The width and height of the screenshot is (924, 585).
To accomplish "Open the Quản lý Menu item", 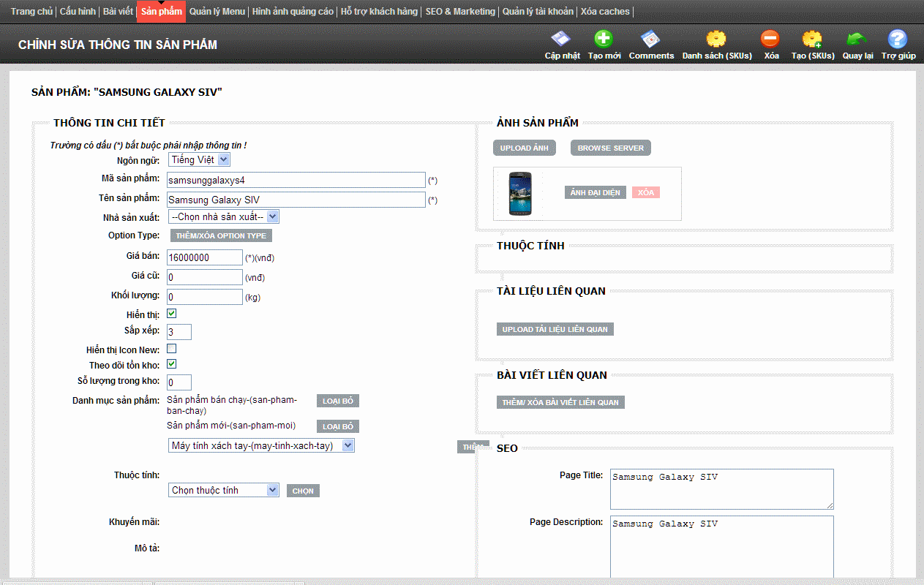I will (217, 12).
